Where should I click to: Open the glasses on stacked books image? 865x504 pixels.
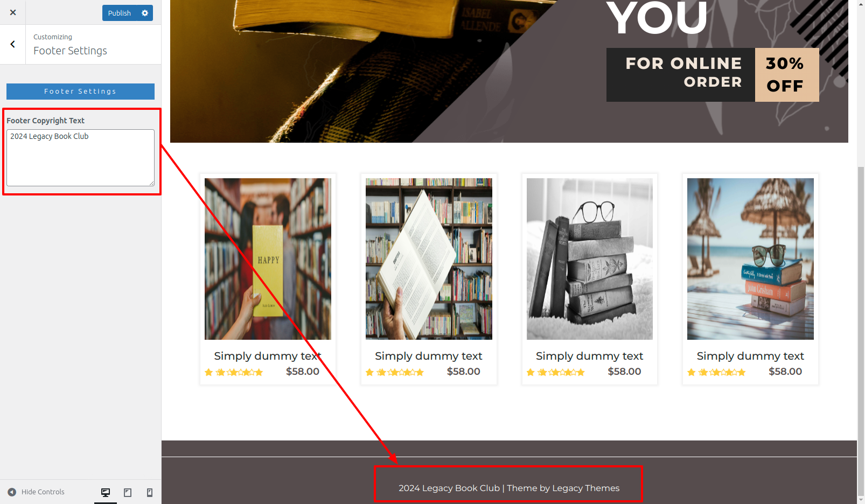pyautogui.click(x=590, y=259)
